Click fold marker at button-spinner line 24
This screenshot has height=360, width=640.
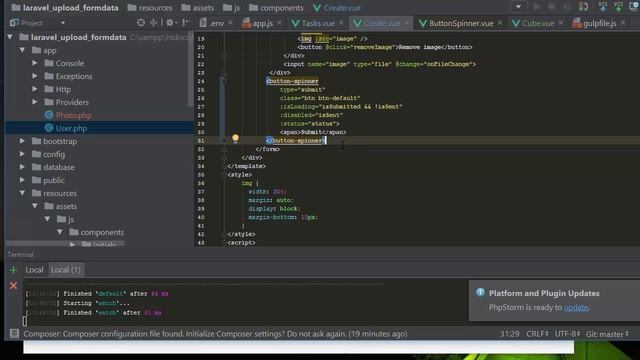point(224,81)
